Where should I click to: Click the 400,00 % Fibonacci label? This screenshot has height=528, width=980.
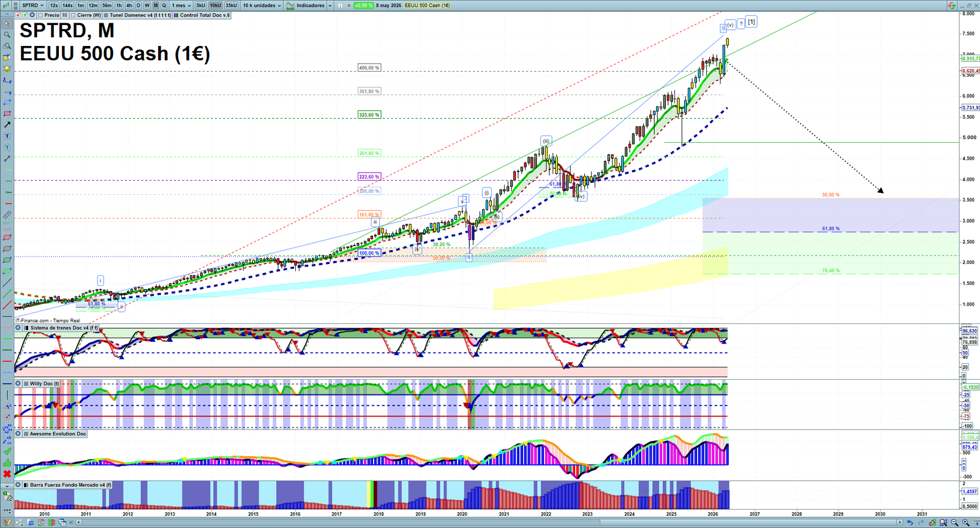coord(369,67)
